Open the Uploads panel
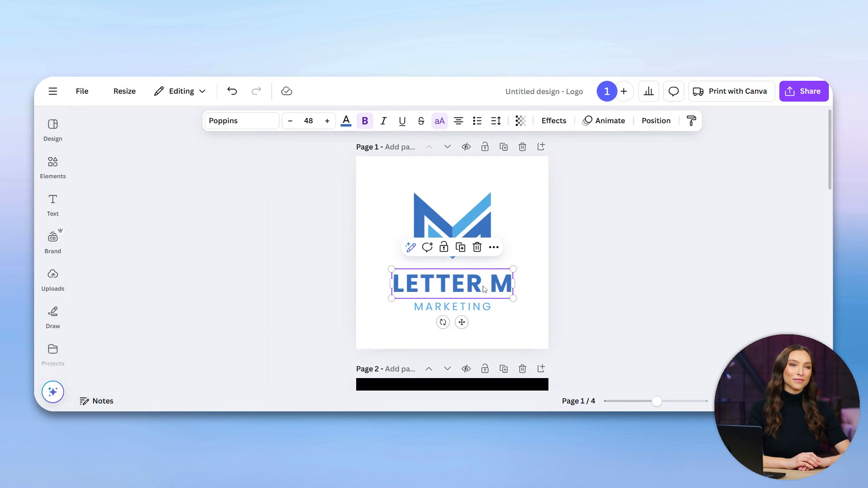868x488 pixels. (52, 279)
